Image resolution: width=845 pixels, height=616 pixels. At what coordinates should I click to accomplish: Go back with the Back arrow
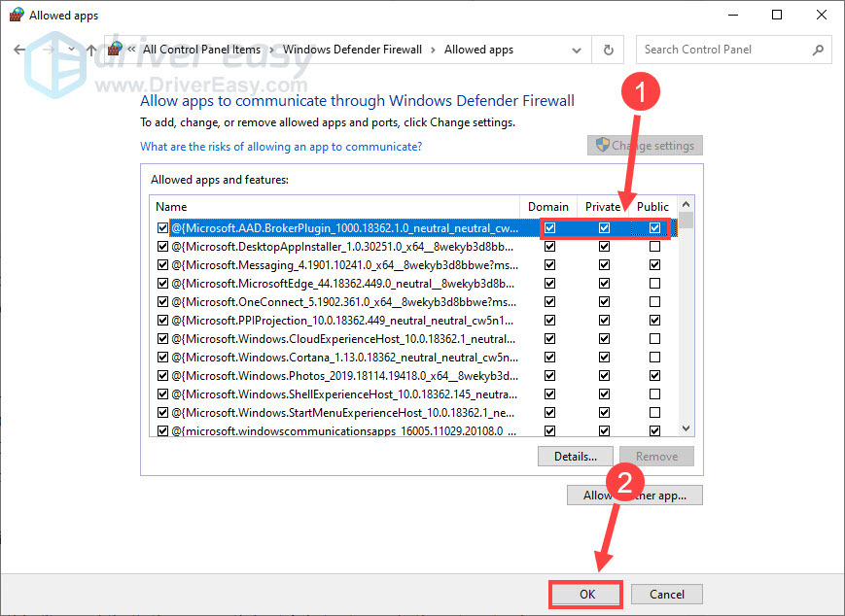[x=19, y=51]
